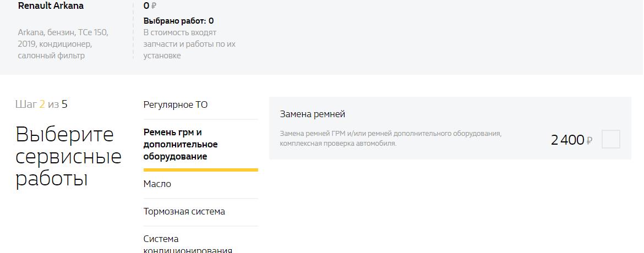Click the ruble icon beside 2 400
Image resolution: width=644 pixels, height=253 pixels.
tap(590, 141)
